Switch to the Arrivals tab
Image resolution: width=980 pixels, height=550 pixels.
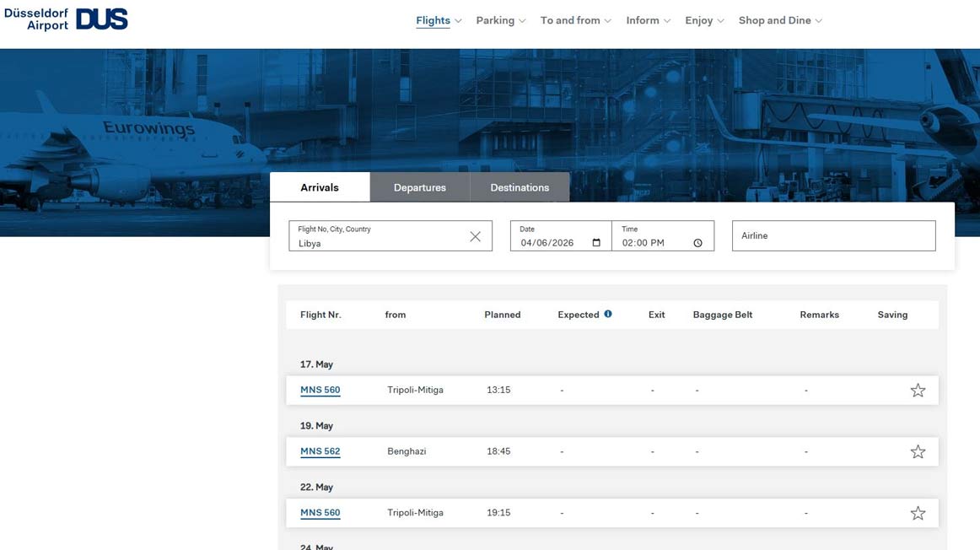click(x=320, y=187)
